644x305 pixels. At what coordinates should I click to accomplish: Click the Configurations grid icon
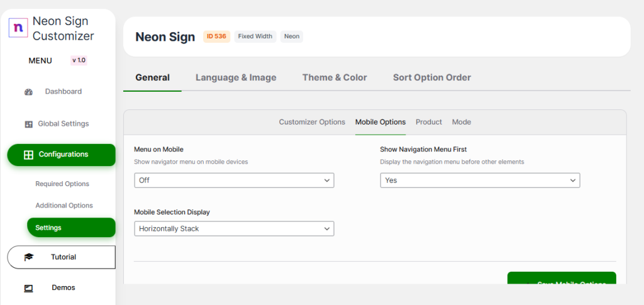[28, 155]
